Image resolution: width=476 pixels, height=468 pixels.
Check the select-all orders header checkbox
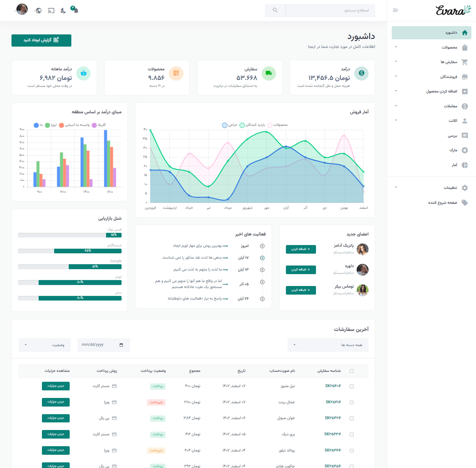(x=352, y=371)
